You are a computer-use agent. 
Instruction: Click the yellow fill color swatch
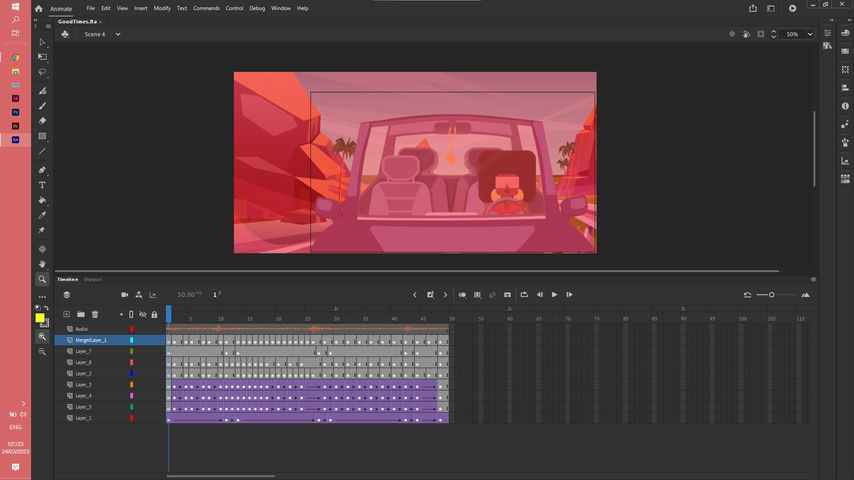pos(40,318)
